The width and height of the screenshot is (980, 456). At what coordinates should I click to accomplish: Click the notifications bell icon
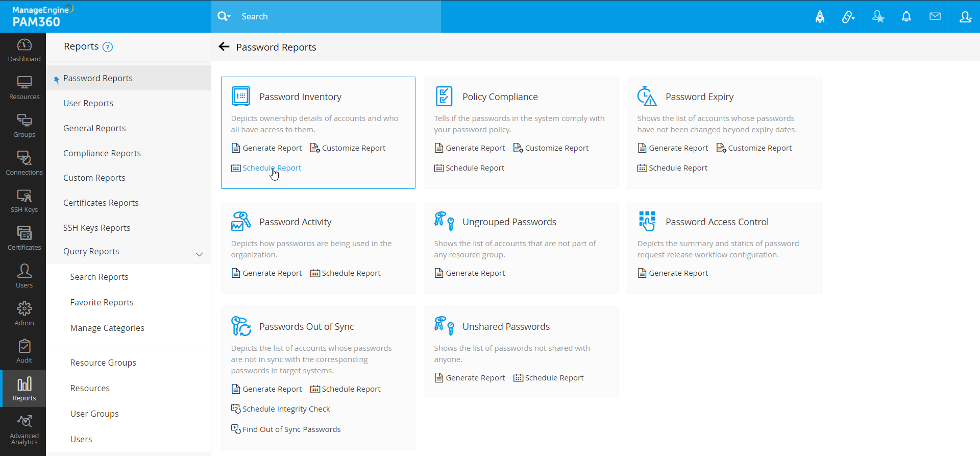(906, 16)
